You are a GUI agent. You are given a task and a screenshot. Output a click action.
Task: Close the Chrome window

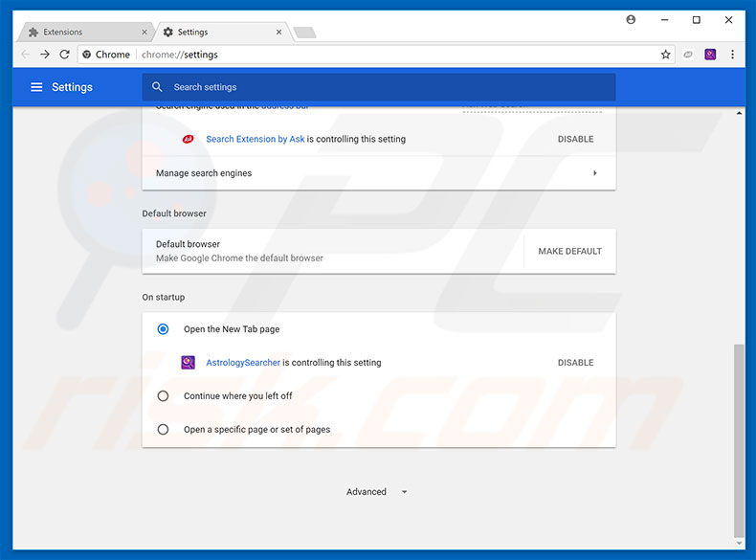point(728,20)
